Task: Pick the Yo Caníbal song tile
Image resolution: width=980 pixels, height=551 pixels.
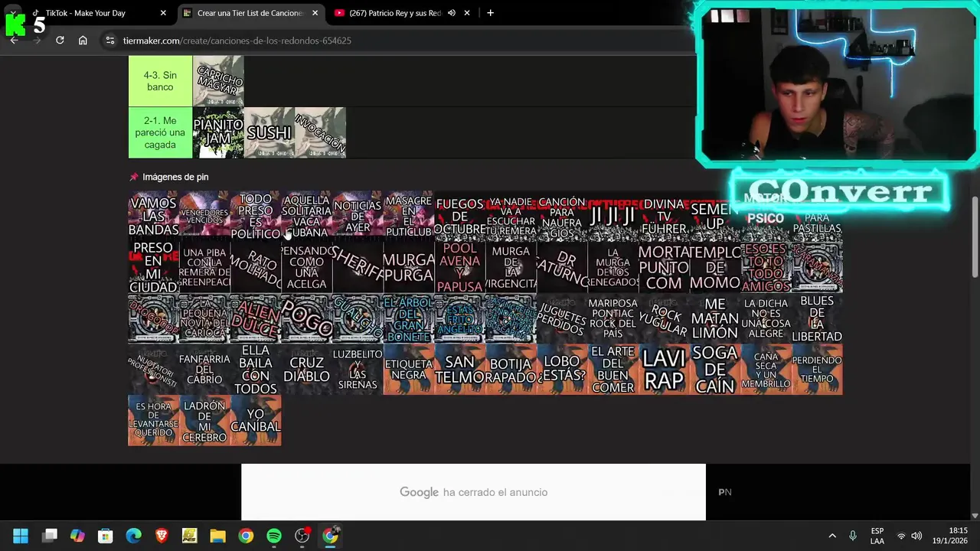Action: click(256, 421)
